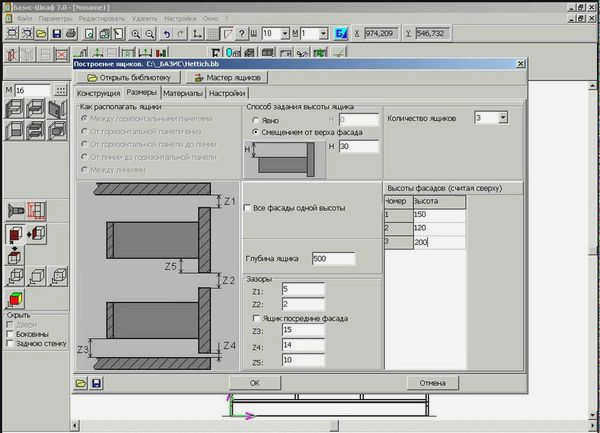
Task: Click the drawer wizard icon on Мастер ящиков
Action: coord(198,78)
